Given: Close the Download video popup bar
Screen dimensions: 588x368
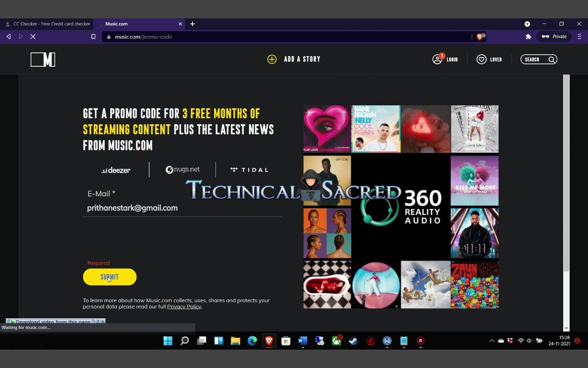Looking at the screenshot, I should coord(103,321).
